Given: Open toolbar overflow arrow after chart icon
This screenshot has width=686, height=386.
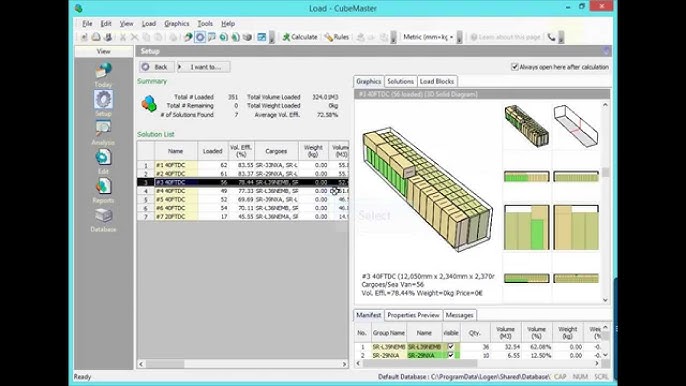Looking at the screenshot, I should 272,37.
